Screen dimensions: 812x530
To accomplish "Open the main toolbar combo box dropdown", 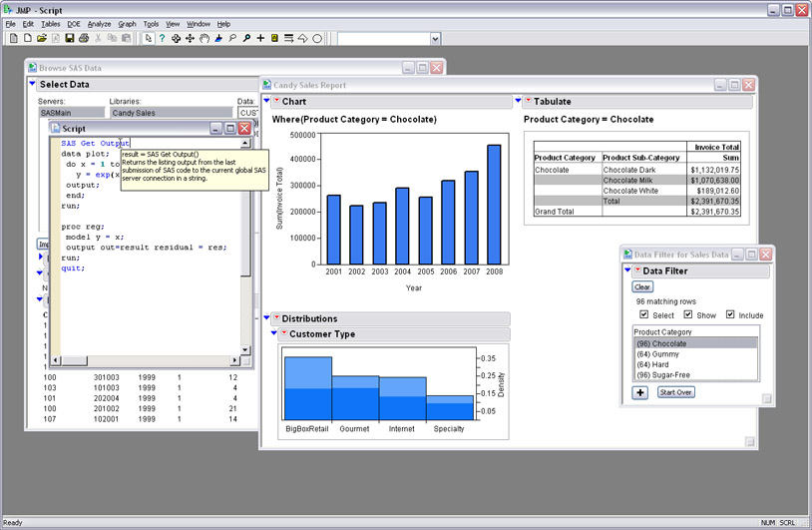I will tap(435, 39).
